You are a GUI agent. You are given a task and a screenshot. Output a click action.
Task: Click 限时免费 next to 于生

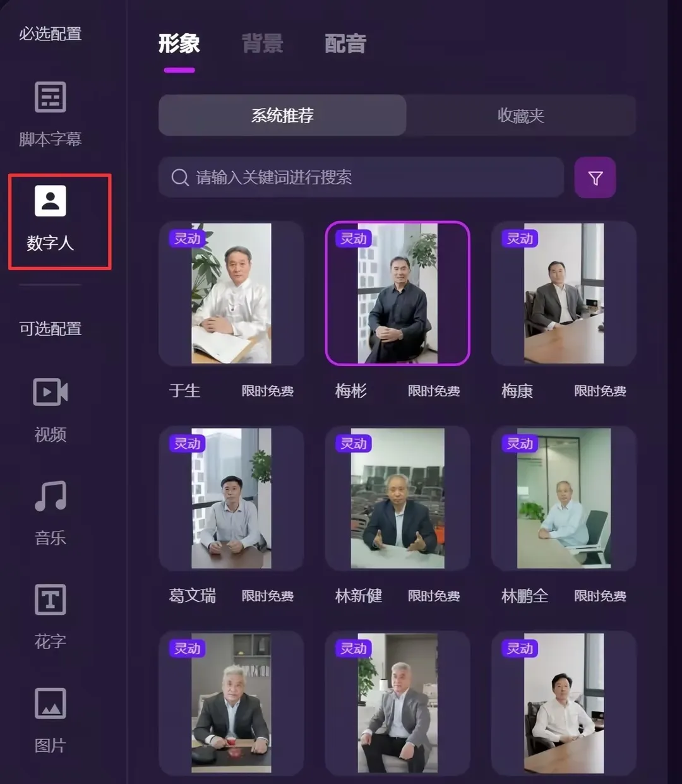pyautogui.click(x=268, y=391)
